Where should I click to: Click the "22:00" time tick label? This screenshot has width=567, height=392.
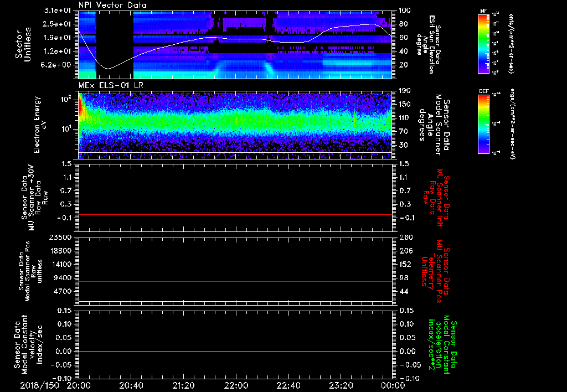click(236, 385)
